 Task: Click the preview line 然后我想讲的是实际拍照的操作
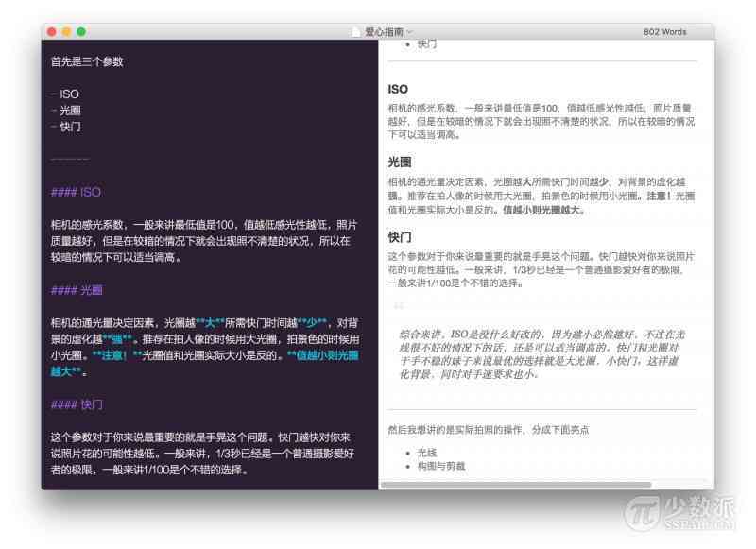[489, 430]
